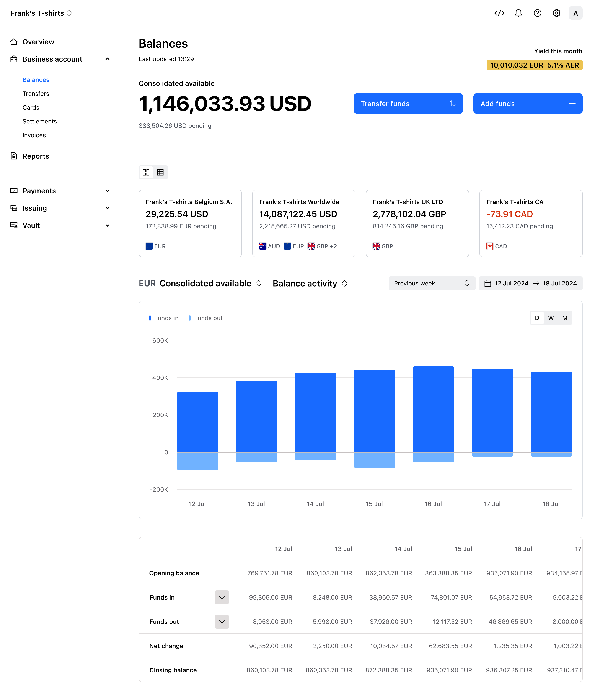Open user avatar A
This screenshot has width=600, height=700.
click(575, 13)
